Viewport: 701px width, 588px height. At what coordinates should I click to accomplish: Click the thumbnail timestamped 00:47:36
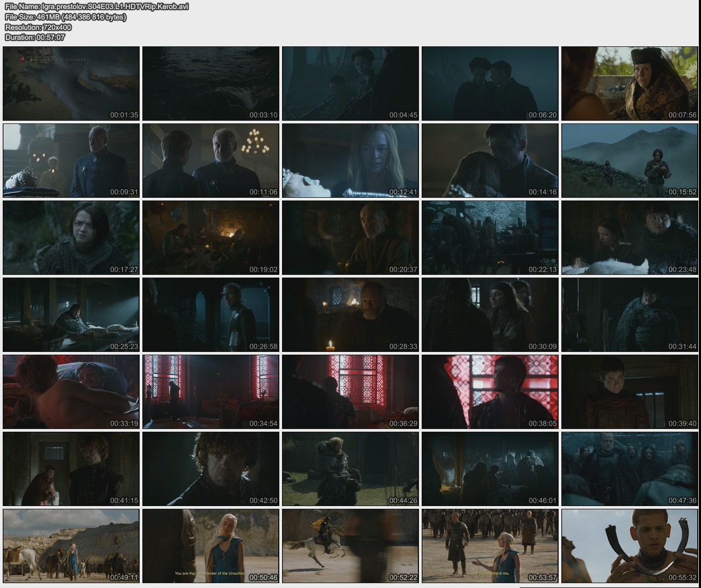pyautogui.click(x=629, y=469)
